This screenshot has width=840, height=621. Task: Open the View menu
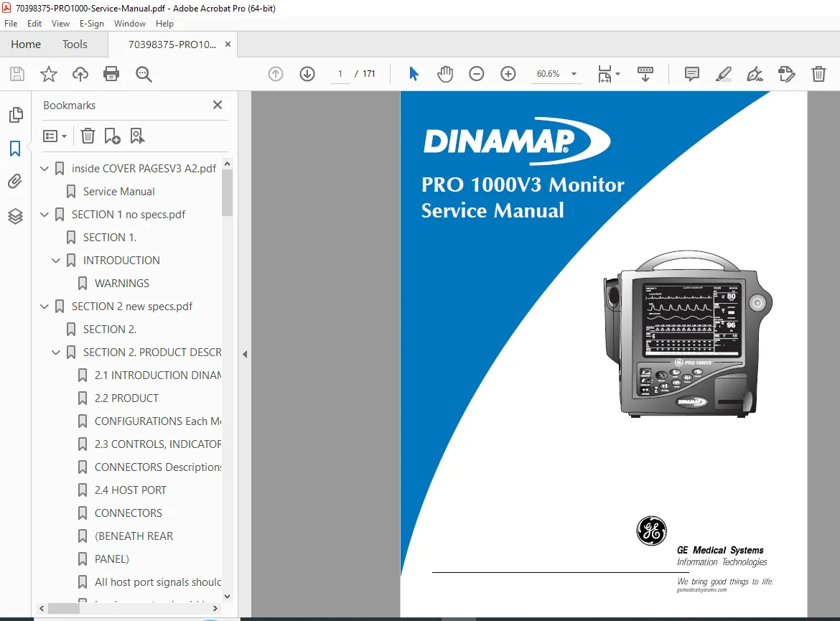coord(60,24)
